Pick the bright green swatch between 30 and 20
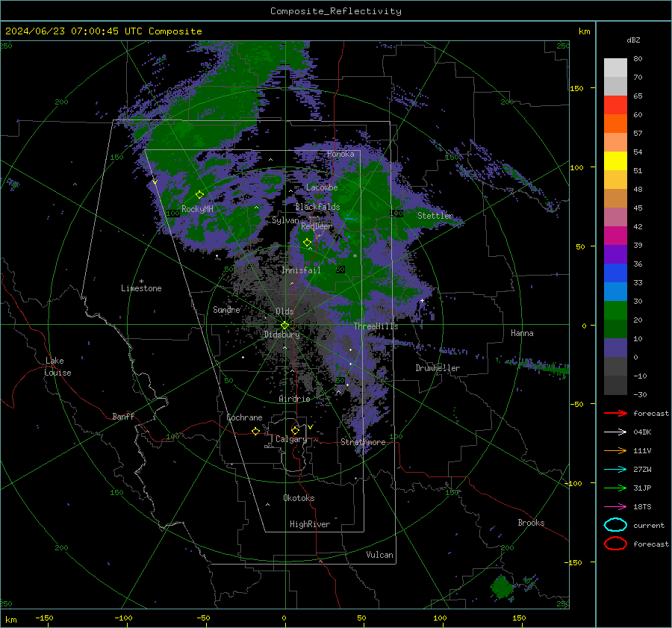 tap(615, 311)
